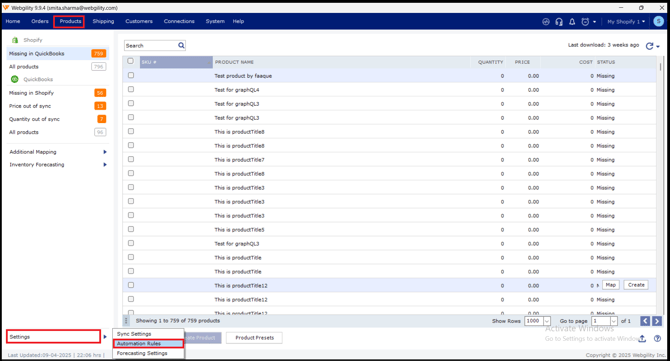Select Price out of sync filter

[x=57, y=106]
